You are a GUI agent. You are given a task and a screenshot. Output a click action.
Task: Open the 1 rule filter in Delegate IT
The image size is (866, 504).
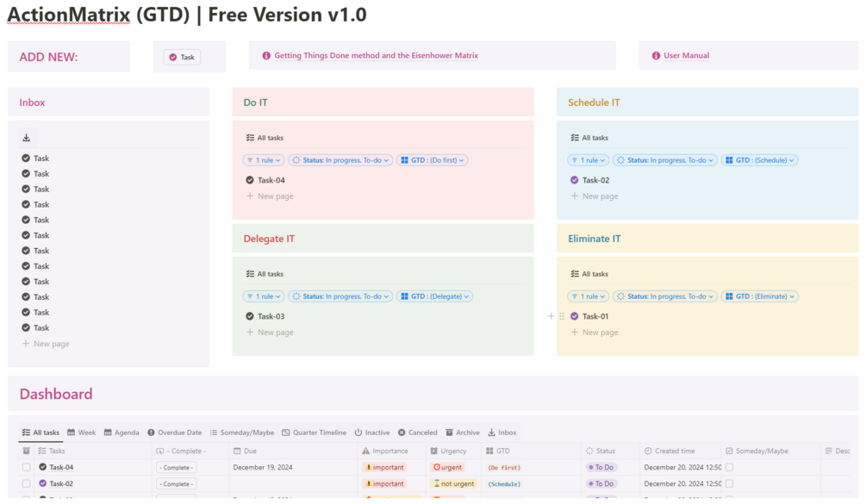264,296
